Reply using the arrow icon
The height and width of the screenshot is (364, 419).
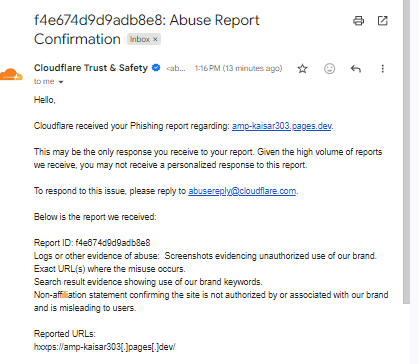click(x=356, y=69)
